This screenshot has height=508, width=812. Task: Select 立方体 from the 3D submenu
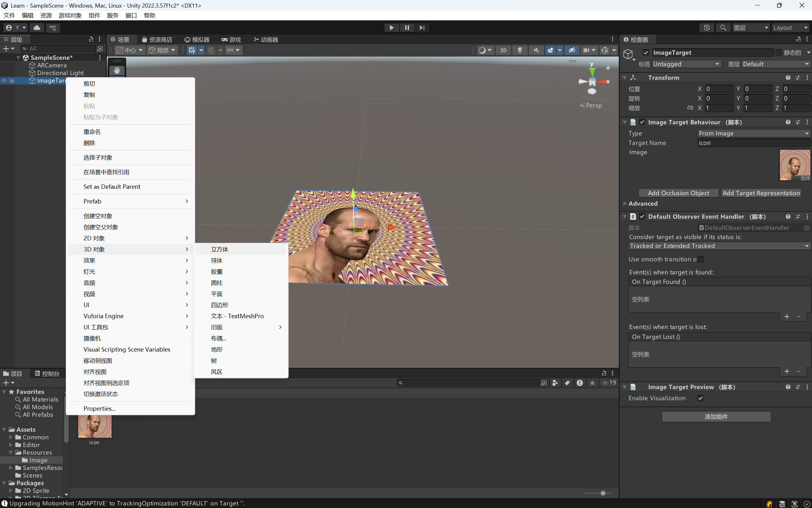click(220, 249)
